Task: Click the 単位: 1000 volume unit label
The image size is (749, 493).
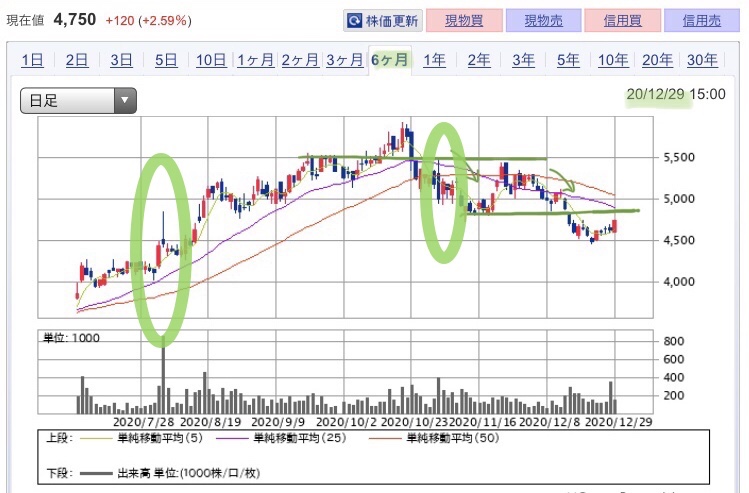Action: click(x=72, y=338)
